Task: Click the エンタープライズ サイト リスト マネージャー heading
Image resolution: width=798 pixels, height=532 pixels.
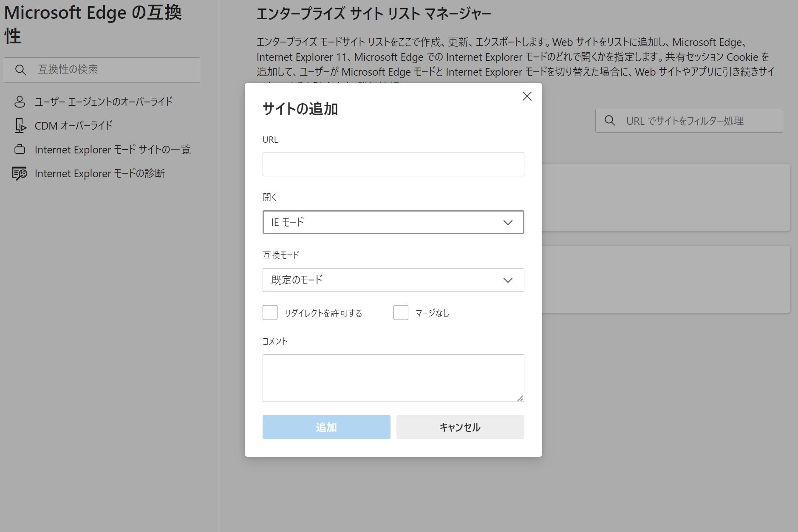Action: (x=374, y=14)
